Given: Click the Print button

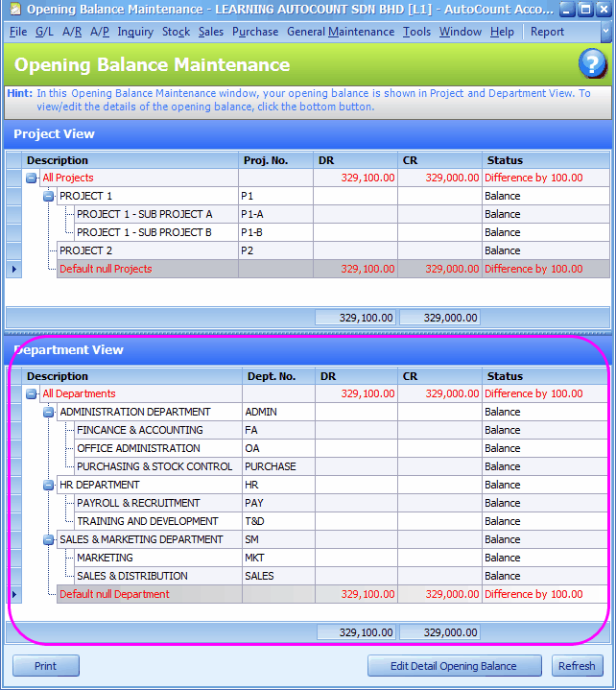Looking at the screenshot, I should click(x=46, y=666).
